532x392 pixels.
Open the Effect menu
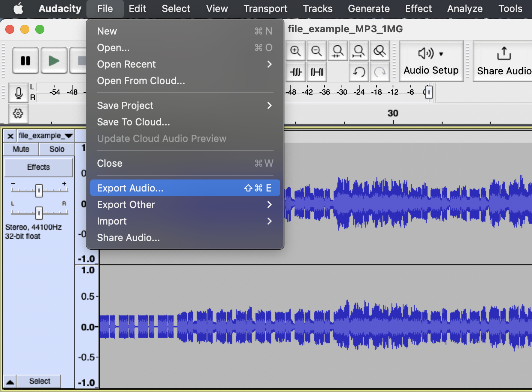tap(418, 9)
